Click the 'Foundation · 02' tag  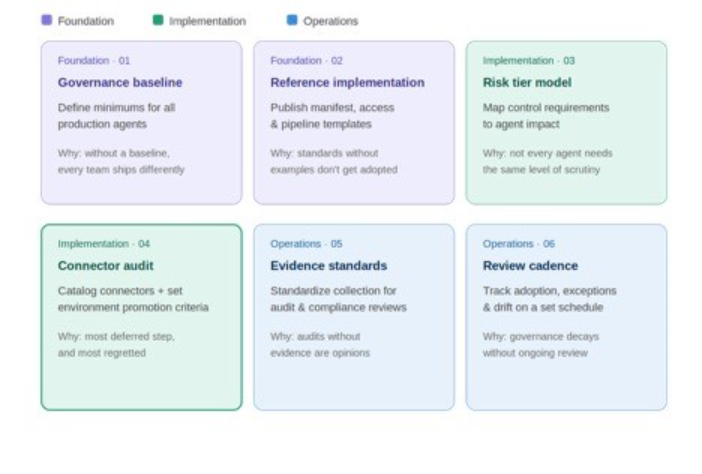pos(306,60)
